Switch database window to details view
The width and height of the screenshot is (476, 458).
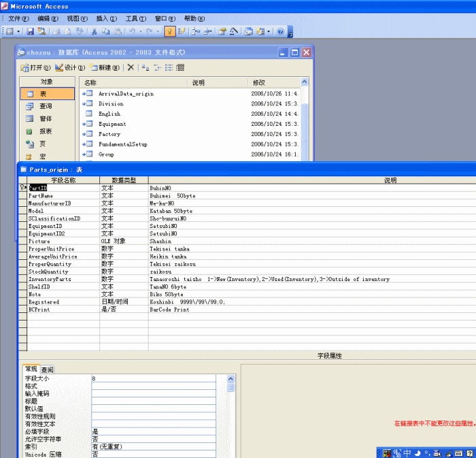tap(180, 67)
